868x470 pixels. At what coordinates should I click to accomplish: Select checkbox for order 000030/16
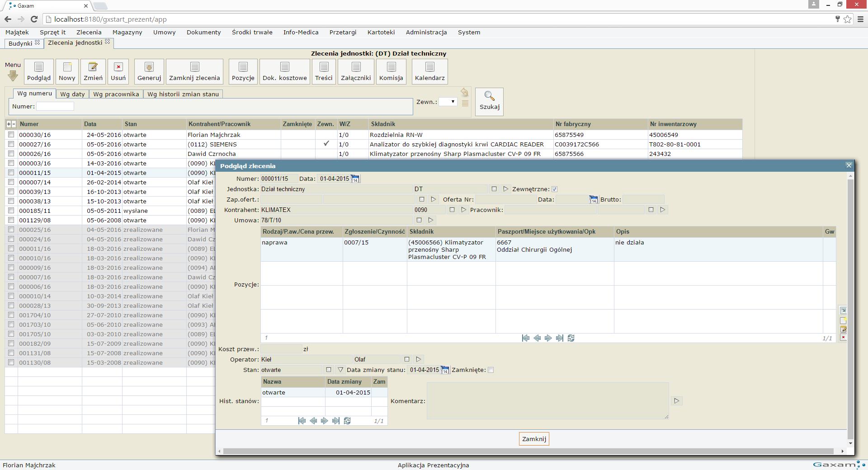(x=11, y=135)
